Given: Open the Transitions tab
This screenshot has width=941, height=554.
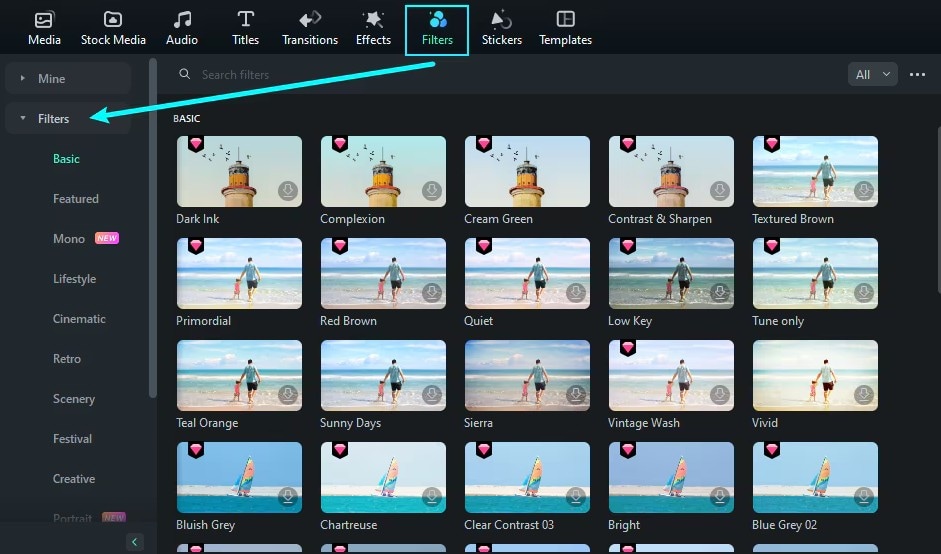Looking at the screenshot, I should tap(310, 28).
